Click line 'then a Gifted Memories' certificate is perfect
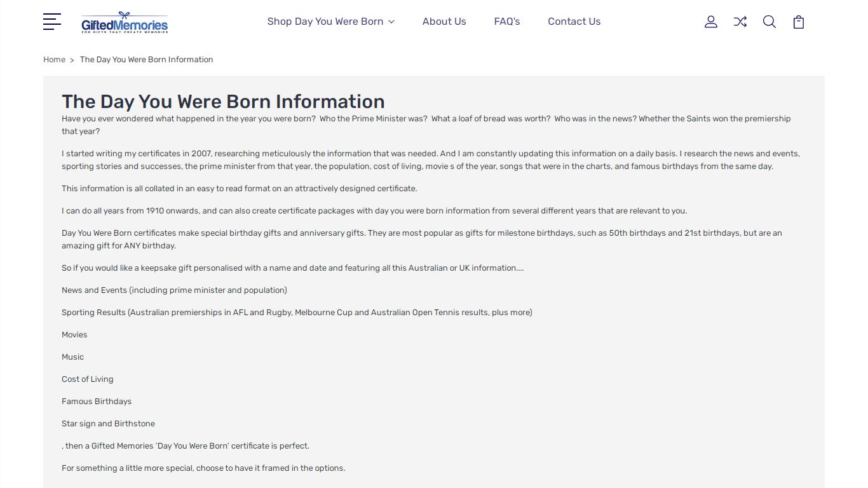 point(186,446)
